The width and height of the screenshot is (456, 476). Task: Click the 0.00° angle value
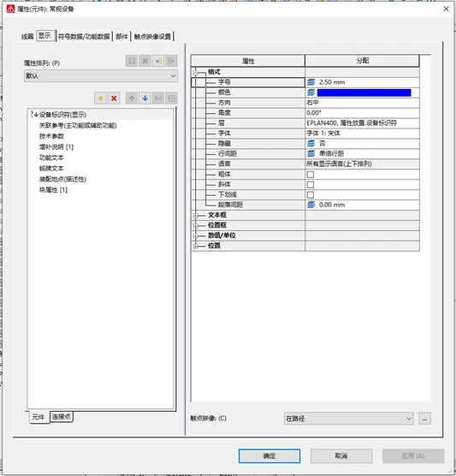(x=314, y=113)
